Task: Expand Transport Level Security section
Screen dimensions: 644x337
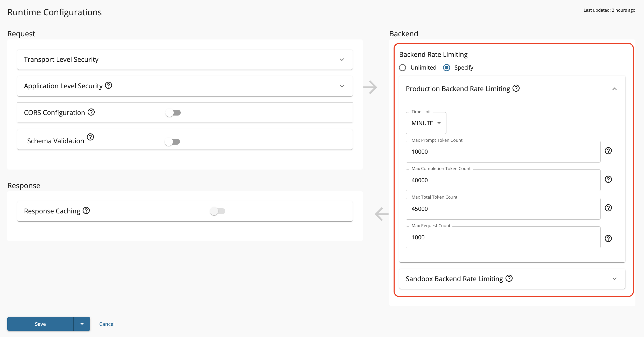Action: click(342, 60)
